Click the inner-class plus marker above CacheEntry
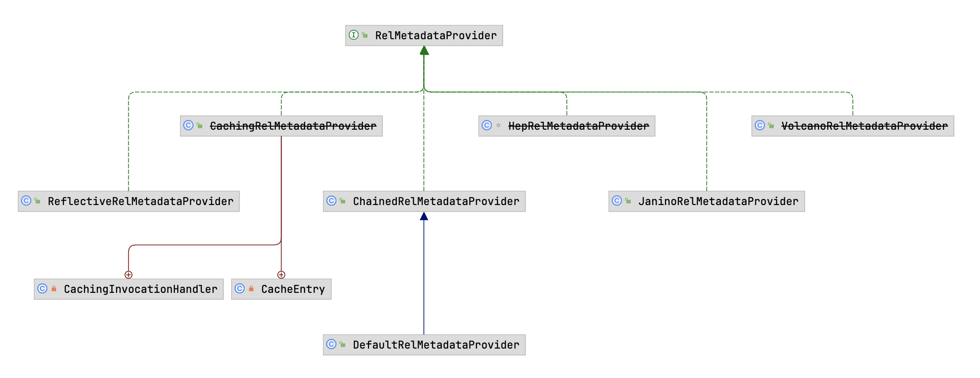This screenshot has width=980, height=378. [281, 275]
